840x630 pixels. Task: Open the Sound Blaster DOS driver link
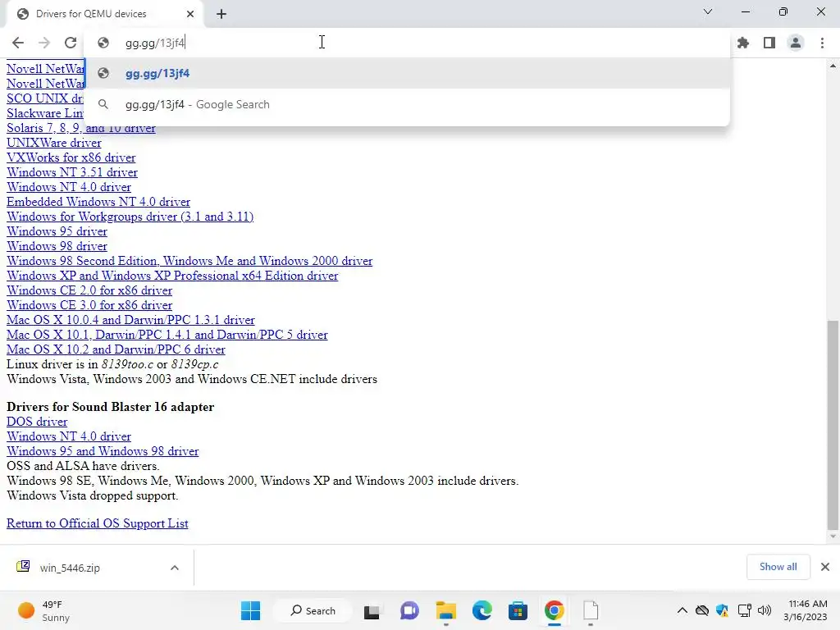[x=37, y=422]
